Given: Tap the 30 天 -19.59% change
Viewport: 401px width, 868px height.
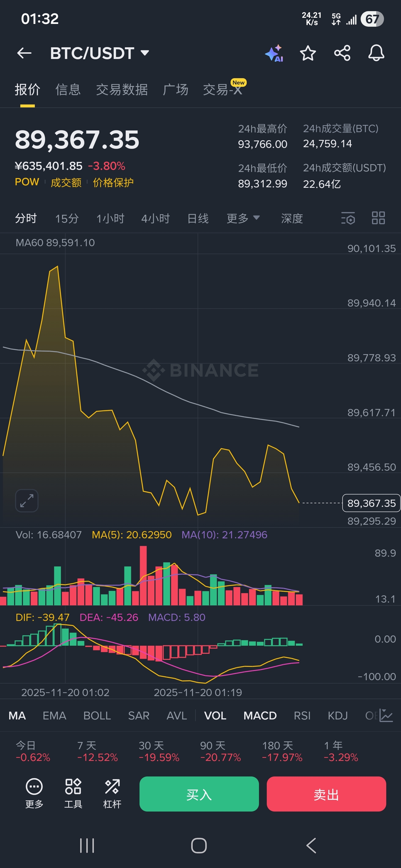Looking at the screenshot, I should [x=159, y=751].
